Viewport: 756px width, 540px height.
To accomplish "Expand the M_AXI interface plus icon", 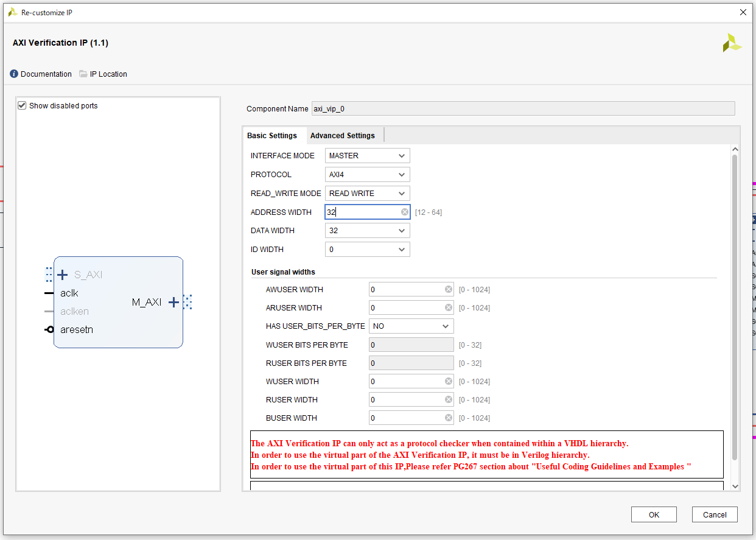I will tap(173, 301).
